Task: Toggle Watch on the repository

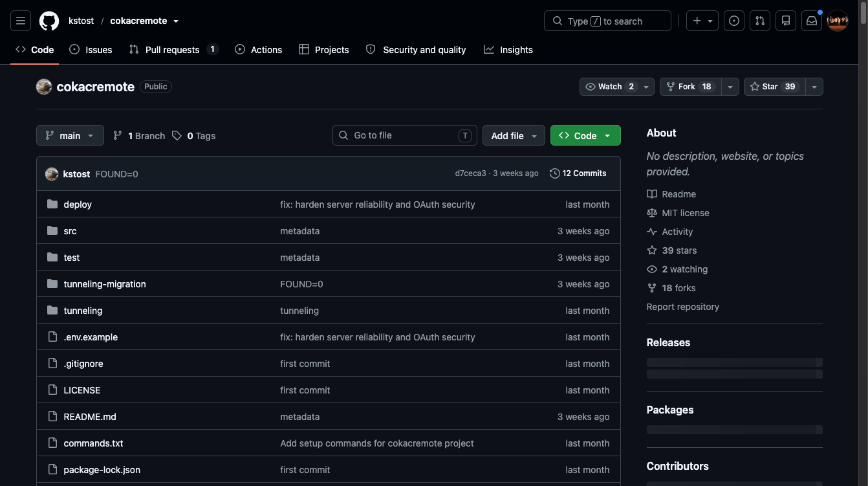Action: [617, 87]
